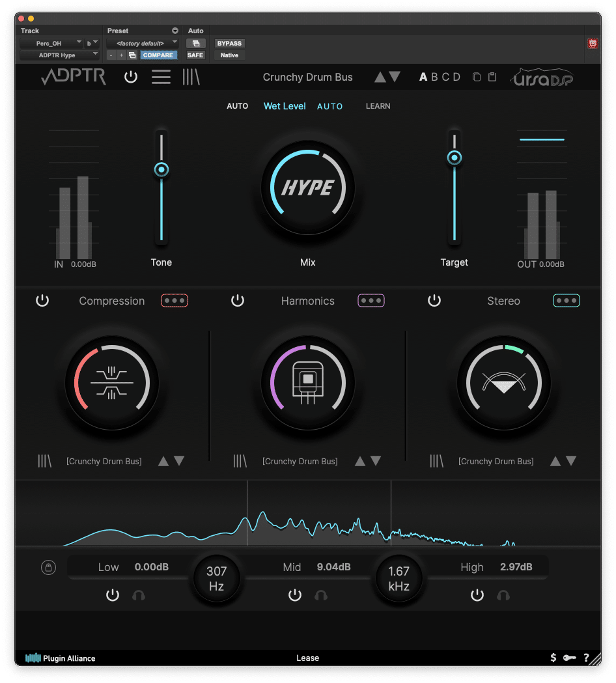Toggle the main ADPTR plugin power button
The width and height of the screenshot is (616, 683).
[131, 77]
